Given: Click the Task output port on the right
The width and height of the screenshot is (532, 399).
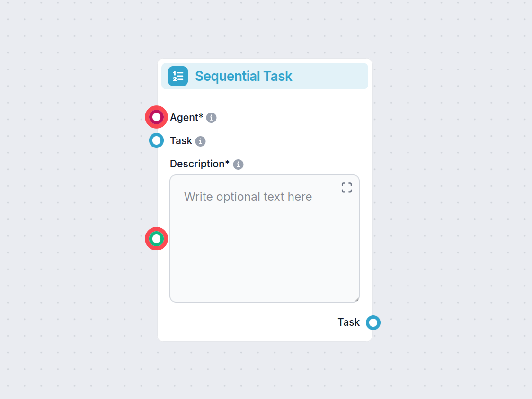Looking at the screenshot, I should point(373,322).
